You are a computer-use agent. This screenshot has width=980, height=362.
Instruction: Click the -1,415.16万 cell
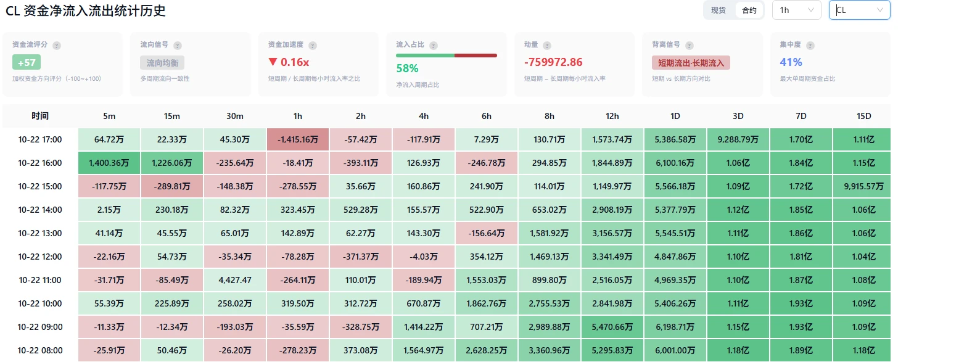pos(298,139)
